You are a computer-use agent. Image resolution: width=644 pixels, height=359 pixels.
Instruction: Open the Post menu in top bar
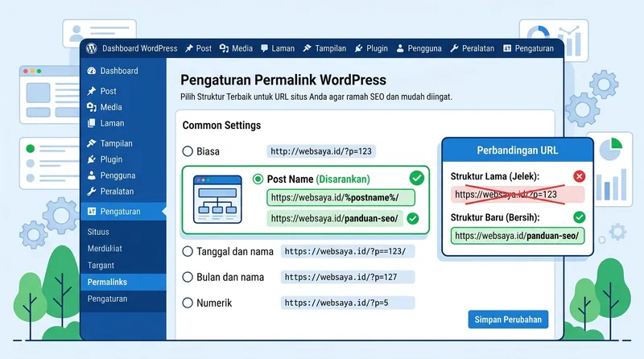[204, 48]
